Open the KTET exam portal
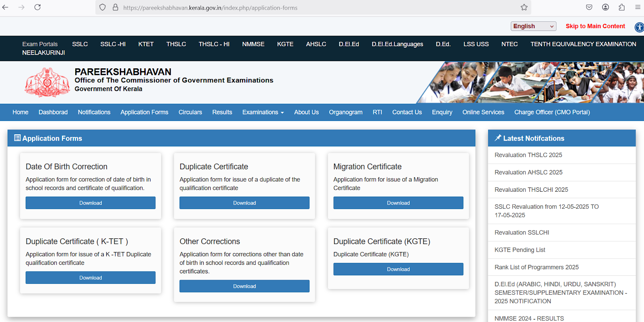The image size is (644, 322). click(x=146, y=44)
